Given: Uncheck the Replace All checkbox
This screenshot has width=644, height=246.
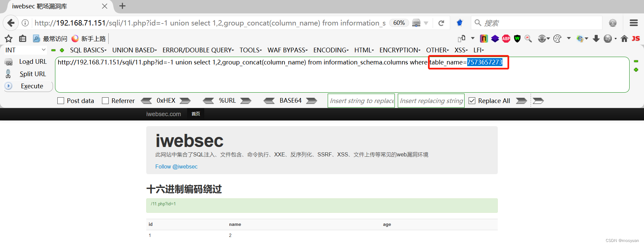Looking at the screenshot, I should (472, 101).
